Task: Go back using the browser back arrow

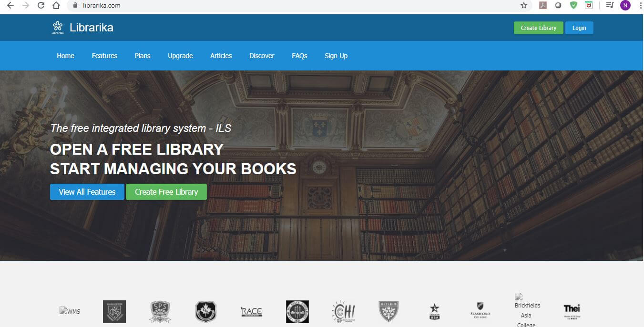Action: point(10,5)
